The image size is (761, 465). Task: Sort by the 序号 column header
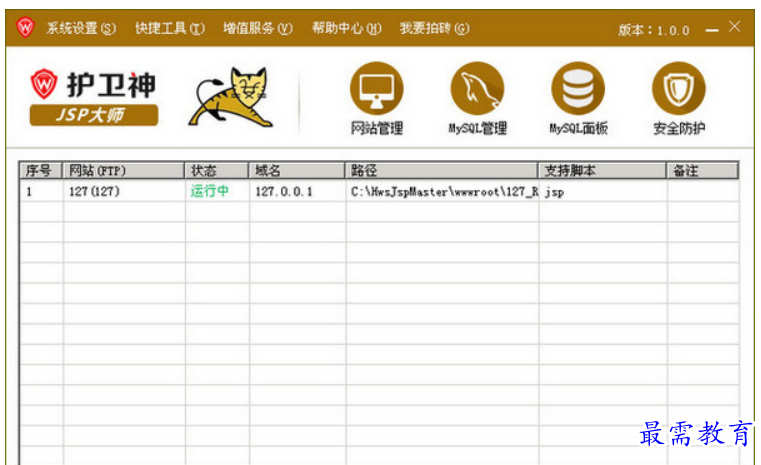41,170
